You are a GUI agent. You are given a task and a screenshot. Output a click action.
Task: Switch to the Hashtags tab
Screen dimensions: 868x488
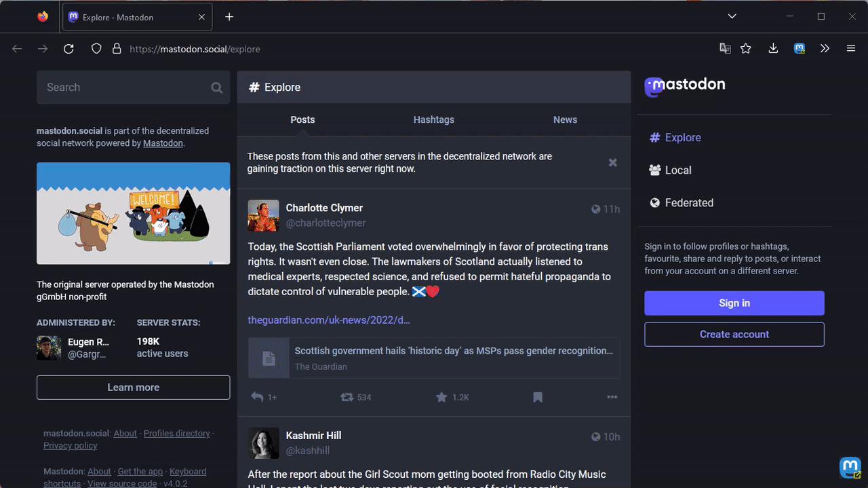[434, 119]
